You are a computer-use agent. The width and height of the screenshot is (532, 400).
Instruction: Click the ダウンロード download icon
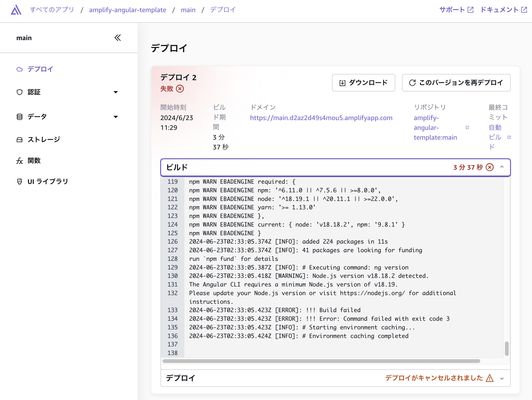point(343,83)
